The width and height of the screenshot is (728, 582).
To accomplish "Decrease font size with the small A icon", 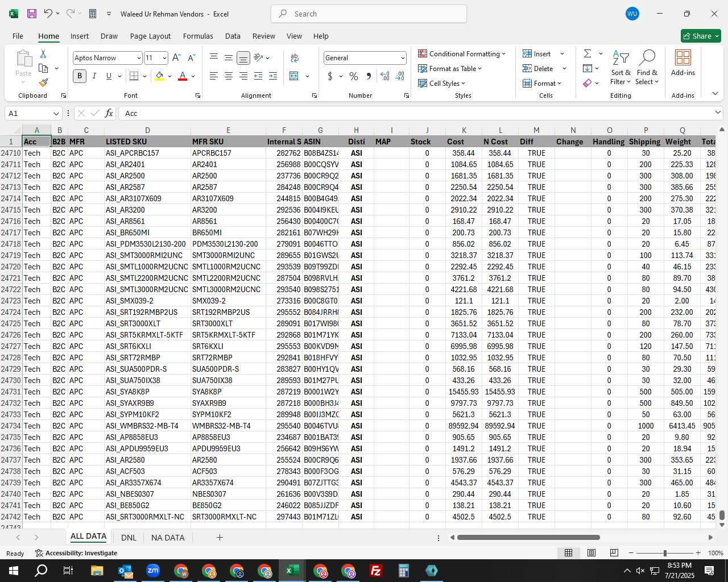I will pyautogui.click(x=191, y=58).
